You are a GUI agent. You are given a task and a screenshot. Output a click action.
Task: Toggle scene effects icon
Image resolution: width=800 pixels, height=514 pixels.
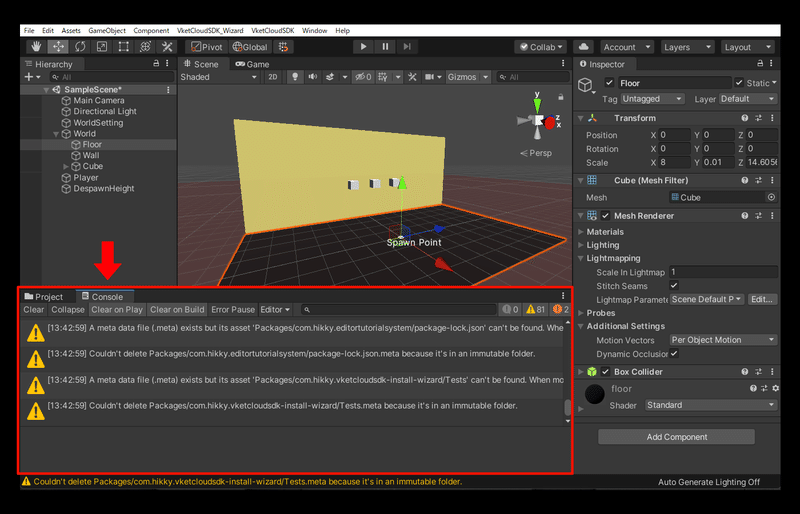[330, 77]
